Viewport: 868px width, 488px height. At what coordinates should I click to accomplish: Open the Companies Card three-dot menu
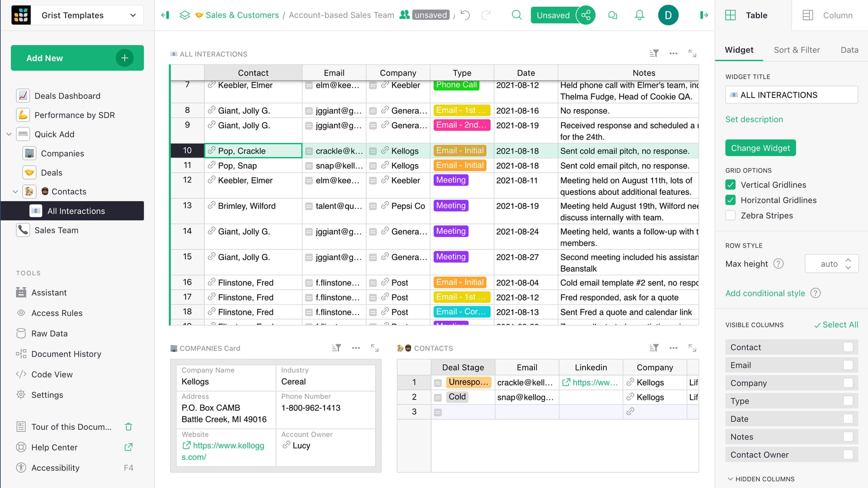point(356,348)
